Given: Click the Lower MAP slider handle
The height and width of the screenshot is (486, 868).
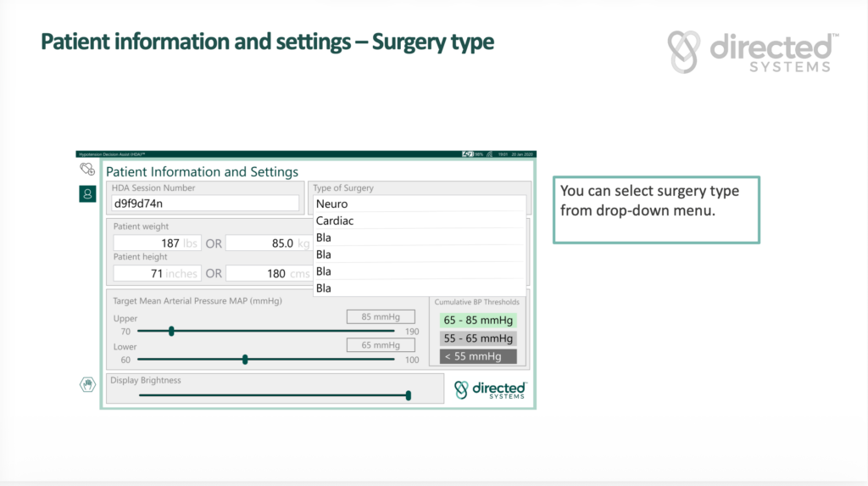Looking at the screenshot, I should (x=245, y=360).
